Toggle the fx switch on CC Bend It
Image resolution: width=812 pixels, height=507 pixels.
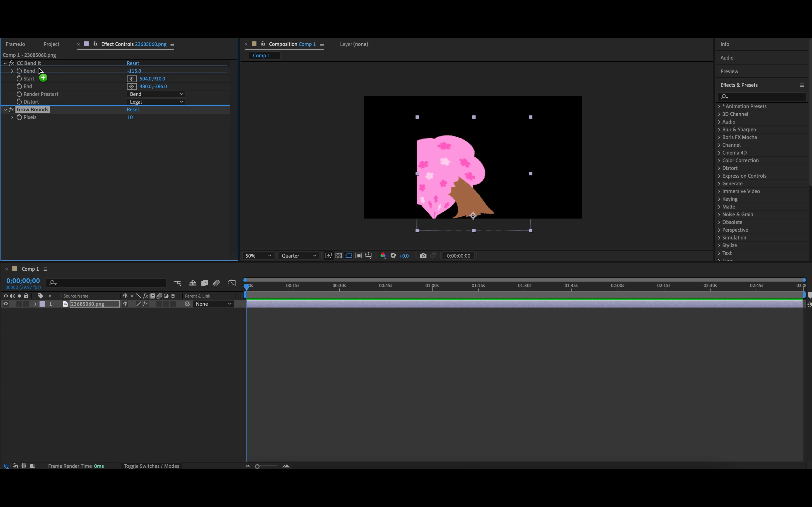tap(12, 63)
